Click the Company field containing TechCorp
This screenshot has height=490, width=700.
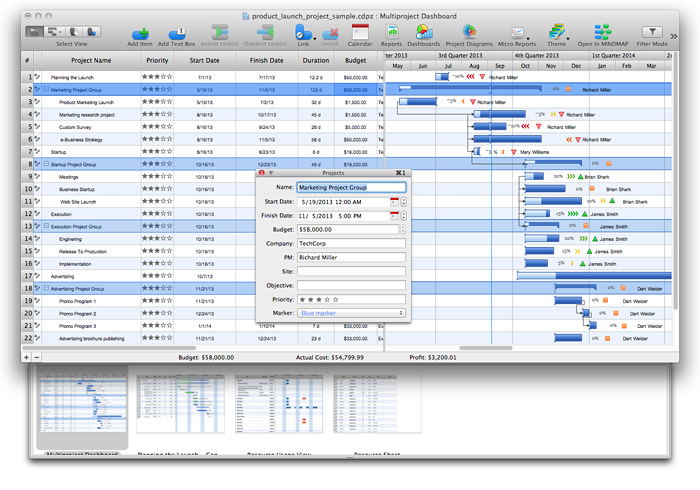pos(351,243)
